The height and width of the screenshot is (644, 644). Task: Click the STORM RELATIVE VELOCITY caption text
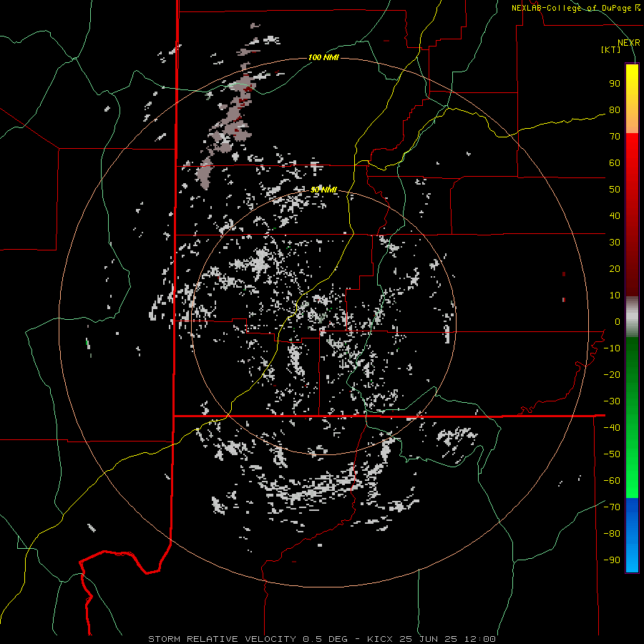click(x=222, y=639)
